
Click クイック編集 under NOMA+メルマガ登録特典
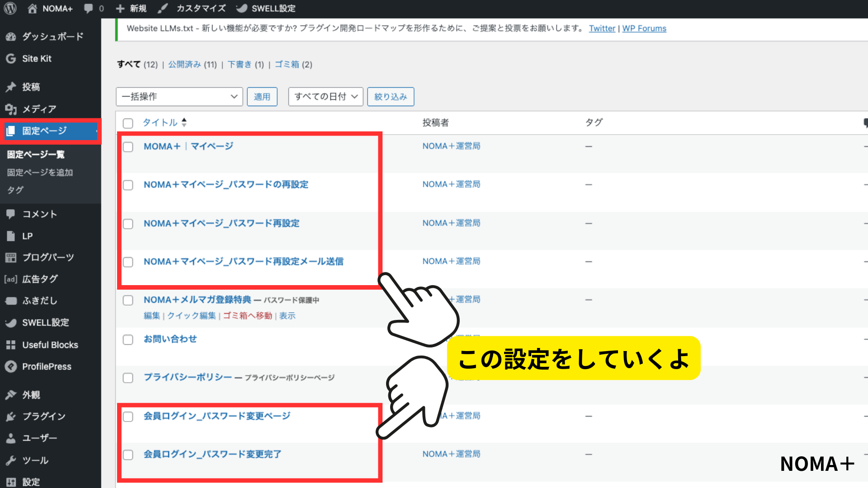coord(192,315)
